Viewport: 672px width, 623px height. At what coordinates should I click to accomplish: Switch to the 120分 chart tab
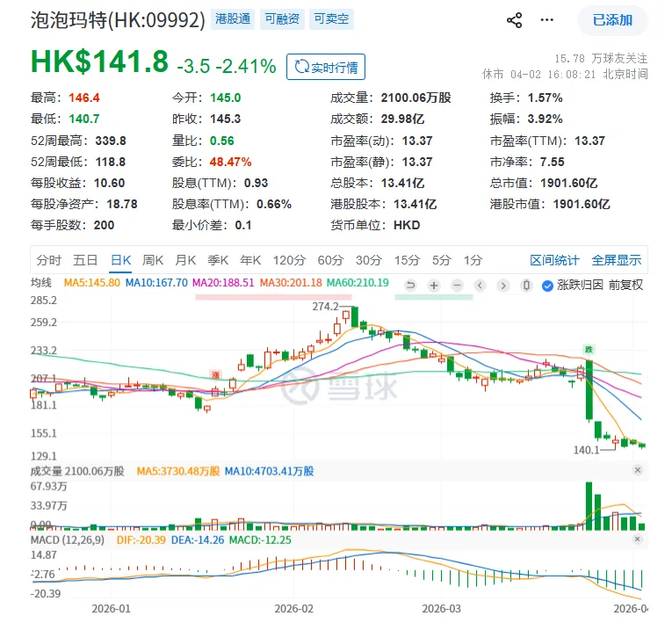(289, 260)
